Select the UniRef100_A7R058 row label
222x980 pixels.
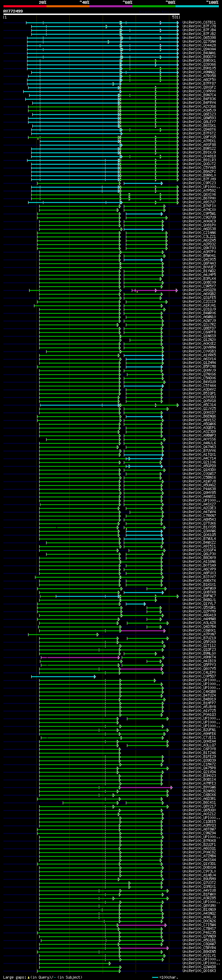click(x=199, y=76)
